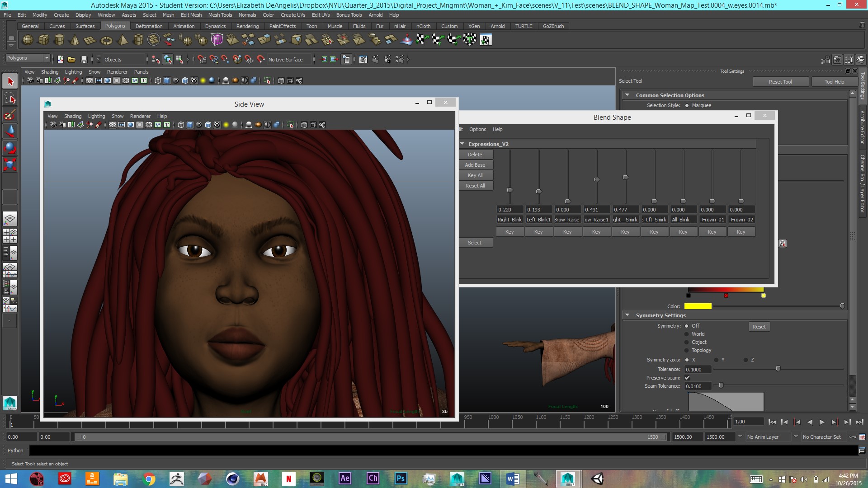Click the yellow Color swatch
The width and height of the screenshot is (868, 488).
click(x=698, y=306)
